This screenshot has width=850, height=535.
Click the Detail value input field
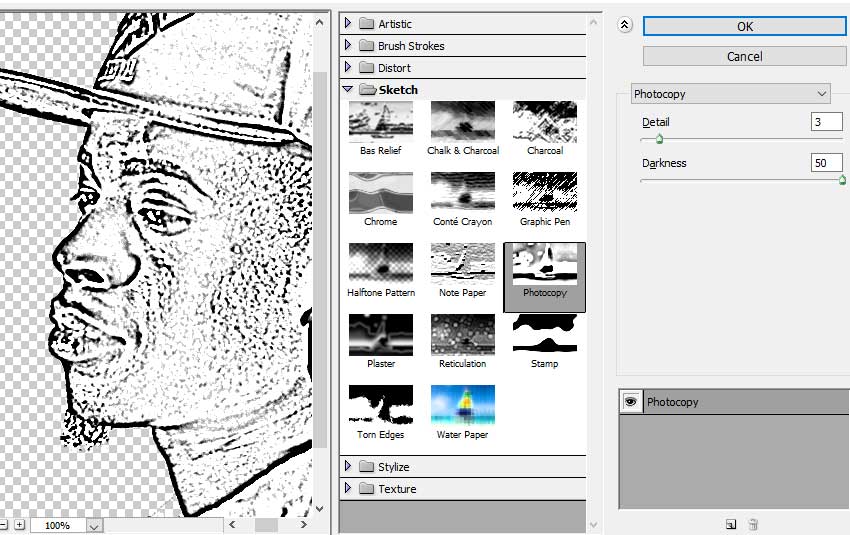click(x=827, y=122)
